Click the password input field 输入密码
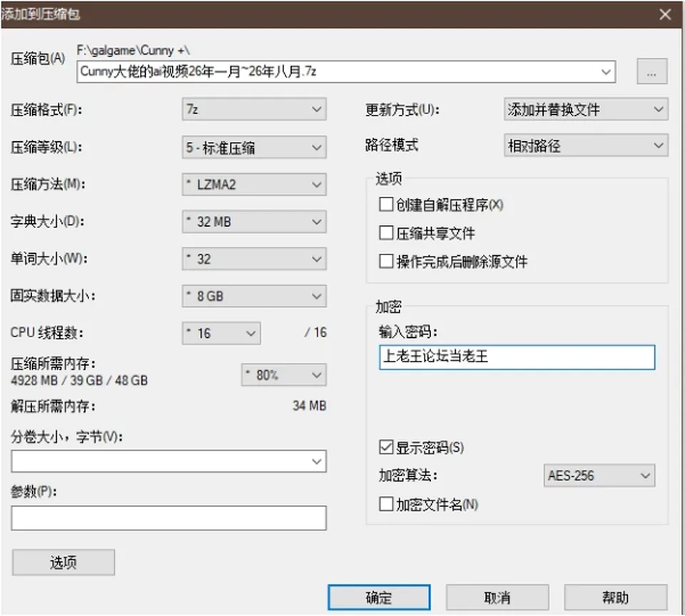The image size is (685, 616). coord(517,357)
